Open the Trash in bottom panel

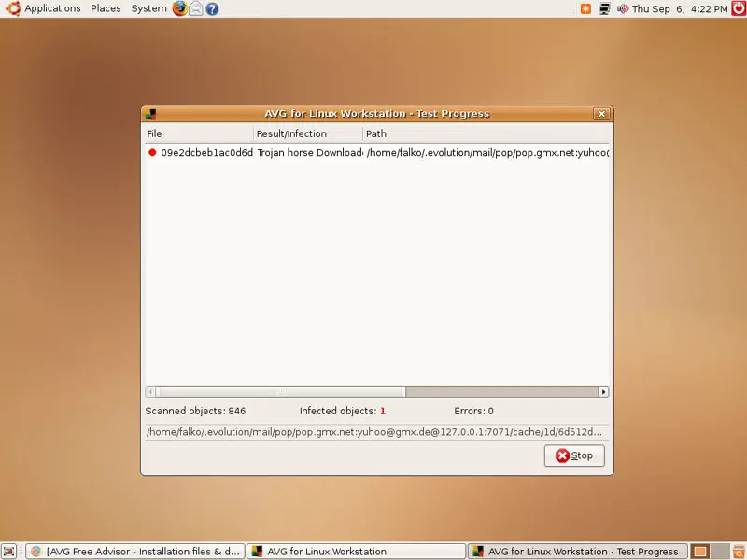click(739, 552)
